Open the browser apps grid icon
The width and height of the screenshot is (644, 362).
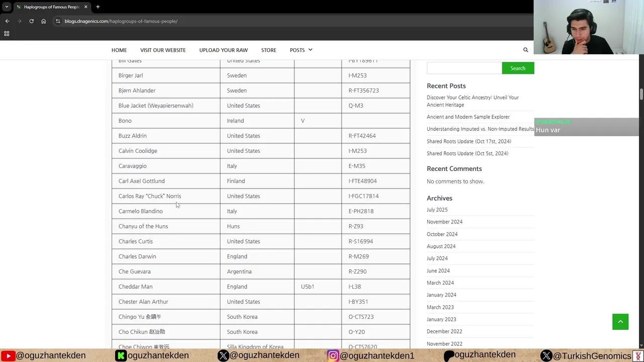coord(7,34)
